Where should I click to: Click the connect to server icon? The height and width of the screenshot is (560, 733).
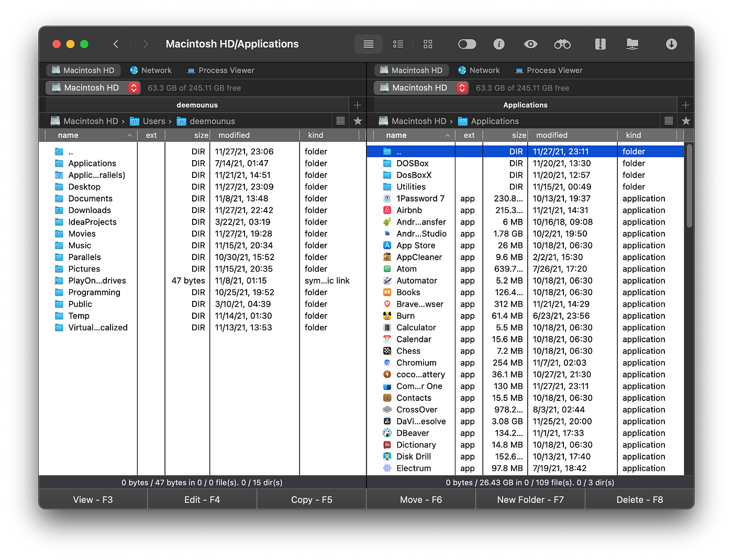(x=632, y=44)
